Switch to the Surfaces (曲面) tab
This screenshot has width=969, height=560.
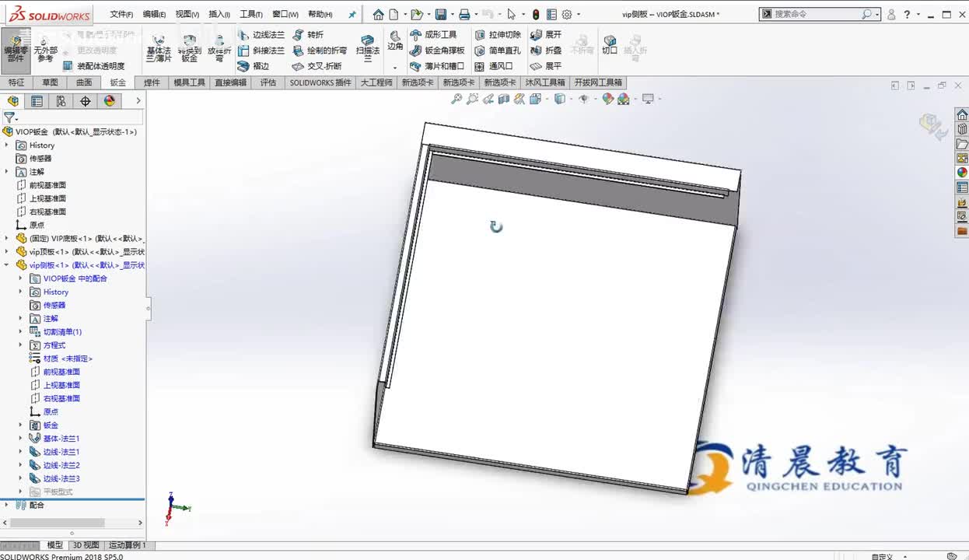pyautogui.click(x=84, y=82)
